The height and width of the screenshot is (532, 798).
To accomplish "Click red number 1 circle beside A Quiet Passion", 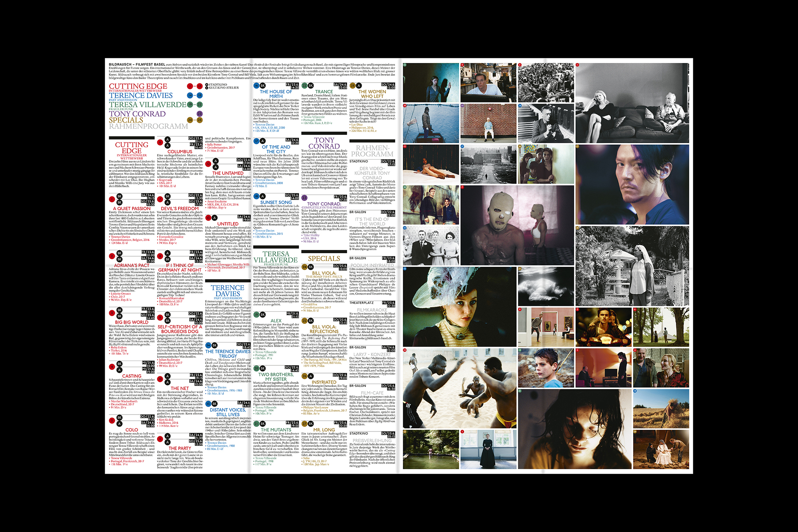I will (112, 199).
